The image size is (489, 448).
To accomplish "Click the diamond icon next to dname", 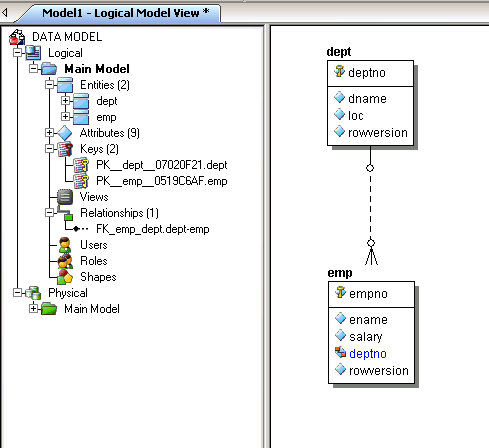I will (339, 97).
